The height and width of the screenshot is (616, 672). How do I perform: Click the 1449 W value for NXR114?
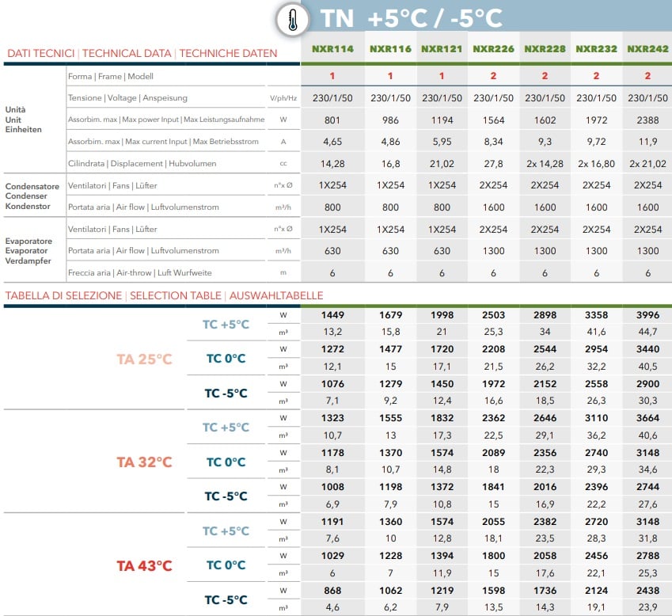coord(332,314)
